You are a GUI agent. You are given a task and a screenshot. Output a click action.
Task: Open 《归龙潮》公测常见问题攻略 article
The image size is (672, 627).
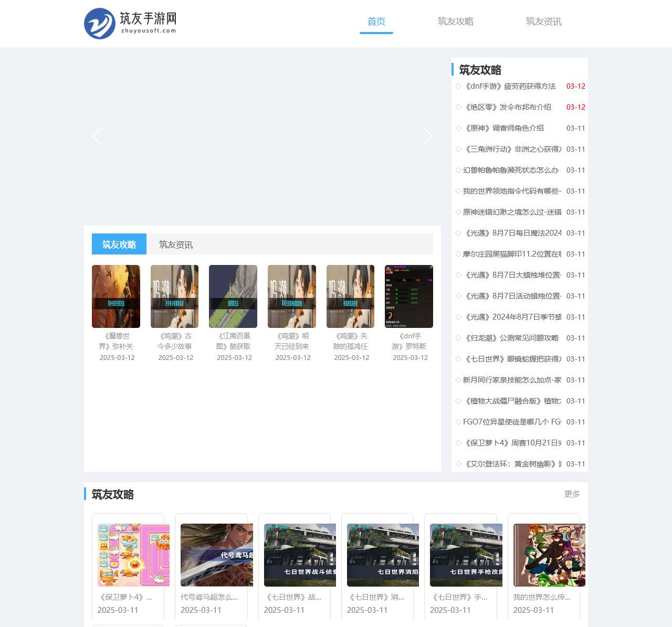[511, 338]
